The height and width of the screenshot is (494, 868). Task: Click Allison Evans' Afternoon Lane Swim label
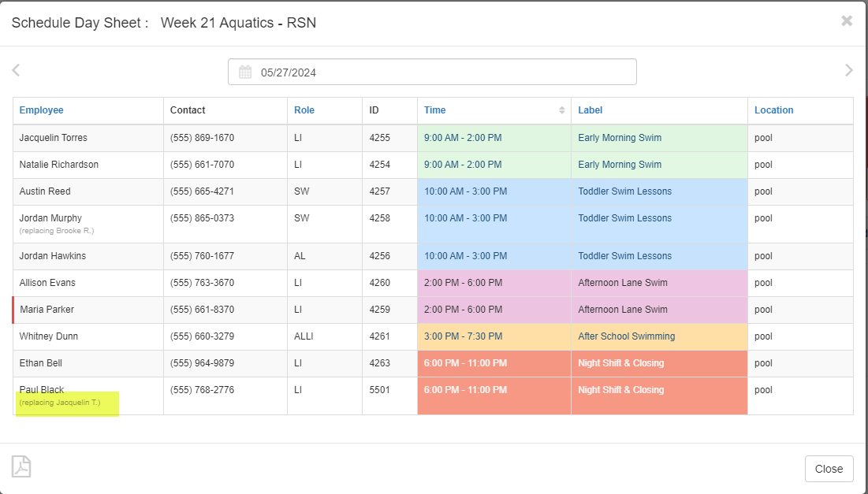[623, 283]
